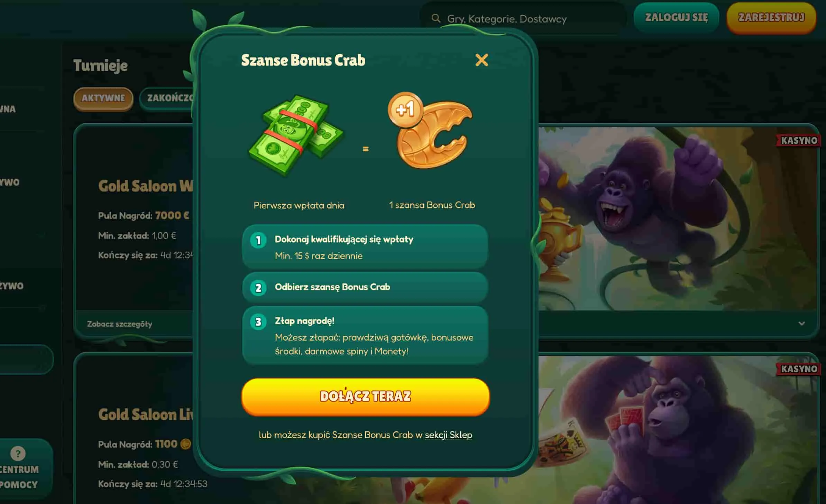826x504 pixels.
Task: Click the search magnifier icon
Action: click(436, 18)
